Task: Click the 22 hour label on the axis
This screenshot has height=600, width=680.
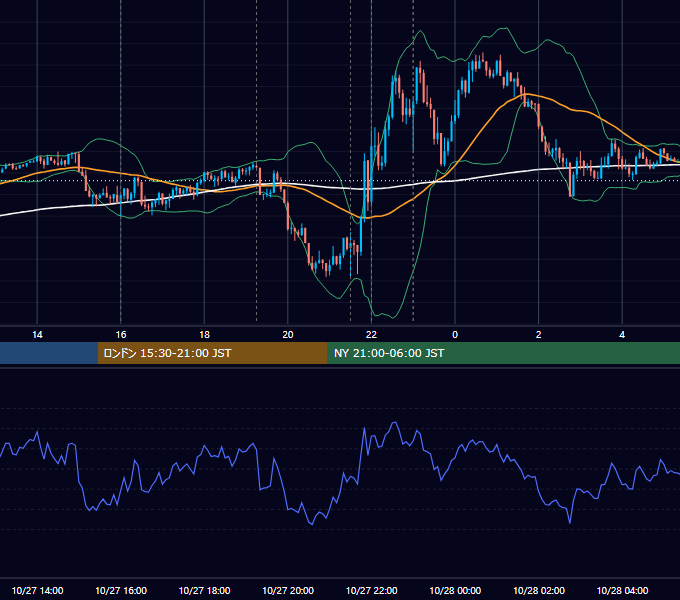Action: [x=371, y=335]
